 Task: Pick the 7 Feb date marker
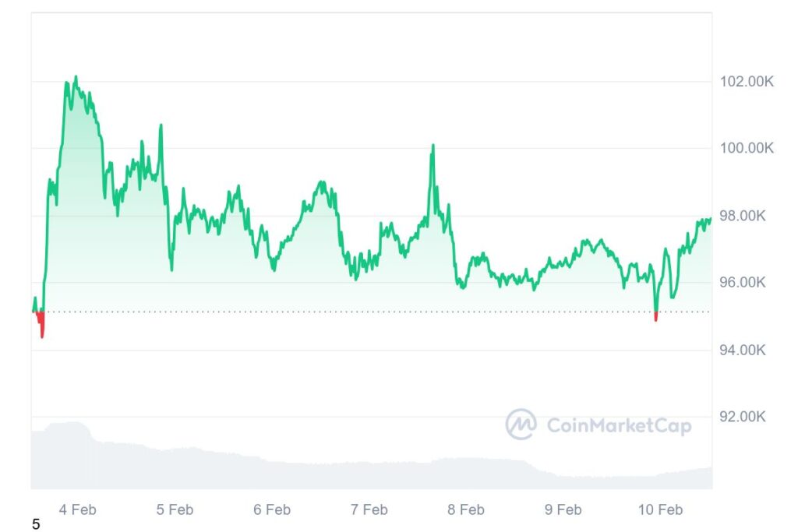pos(369,509)
